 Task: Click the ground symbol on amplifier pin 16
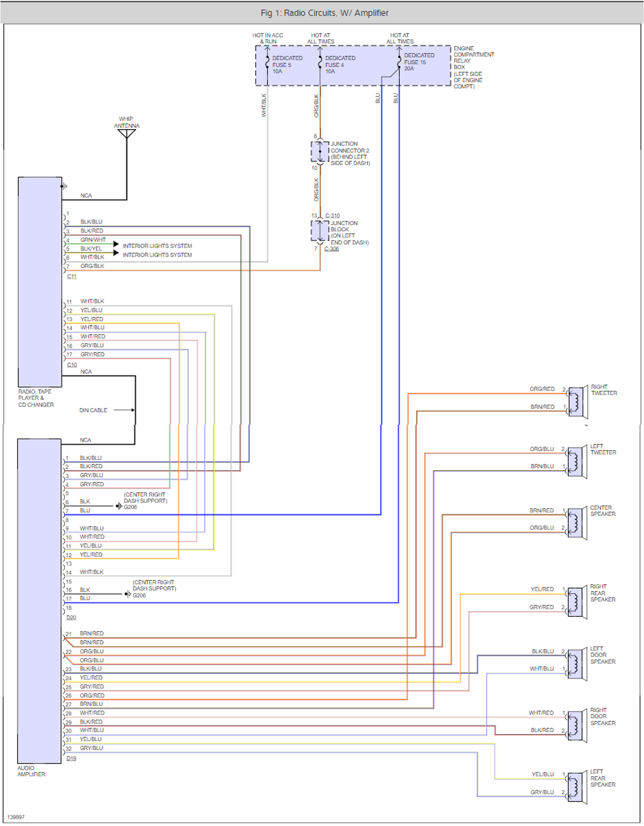coord(127,594)
